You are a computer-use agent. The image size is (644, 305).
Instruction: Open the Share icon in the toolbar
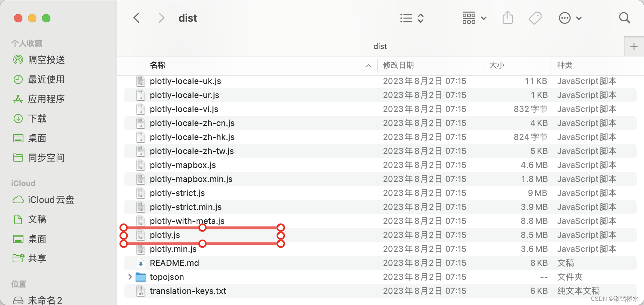click(x=508, y=17)
